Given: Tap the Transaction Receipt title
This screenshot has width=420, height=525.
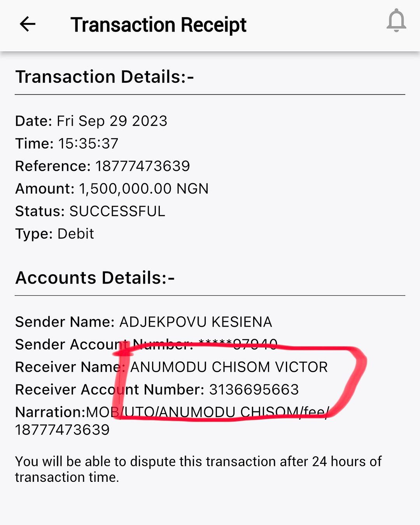Looking at the screenshot, I should pos(158,25).
